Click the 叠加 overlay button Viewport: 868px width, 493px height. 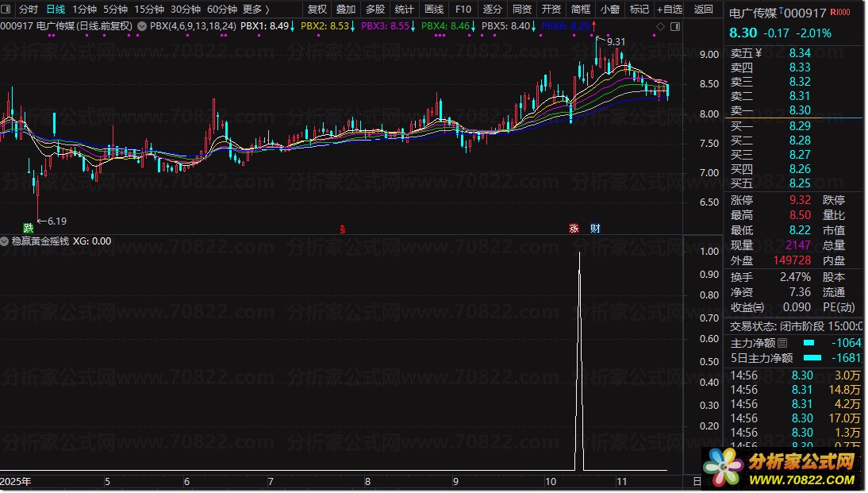(346, 10)
